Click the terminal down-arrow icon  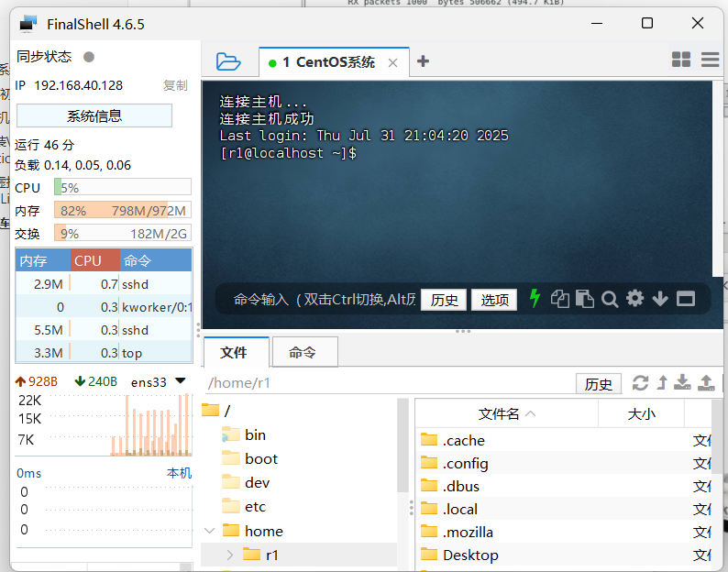660,299
